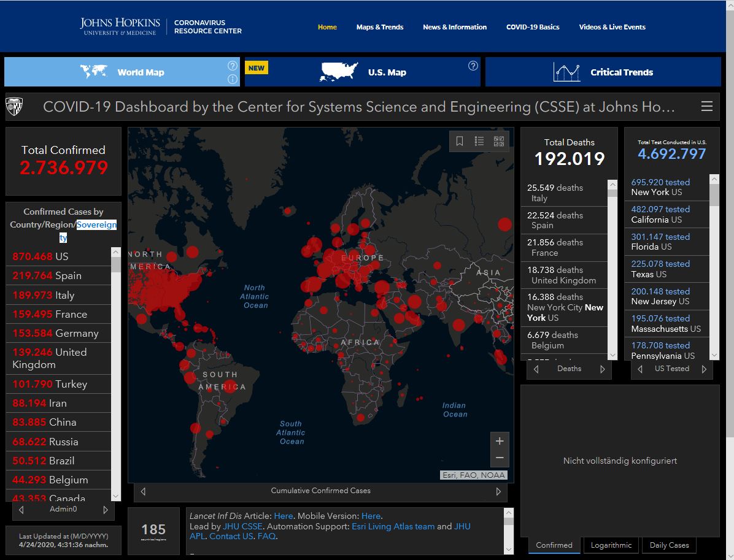Open the basemap gallery grid icon
The width and height of the screenshot is (734, 560).
pos(499,141)
